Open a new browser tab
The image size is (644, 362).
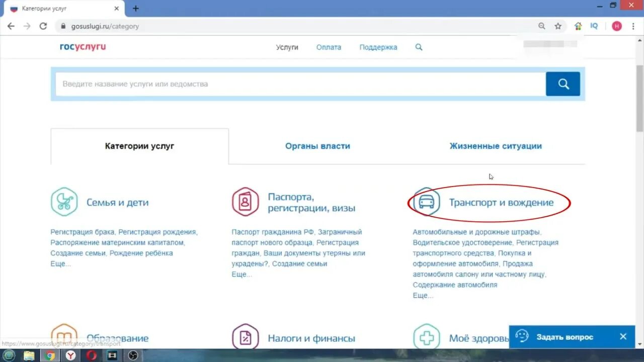tap(136, 9)
